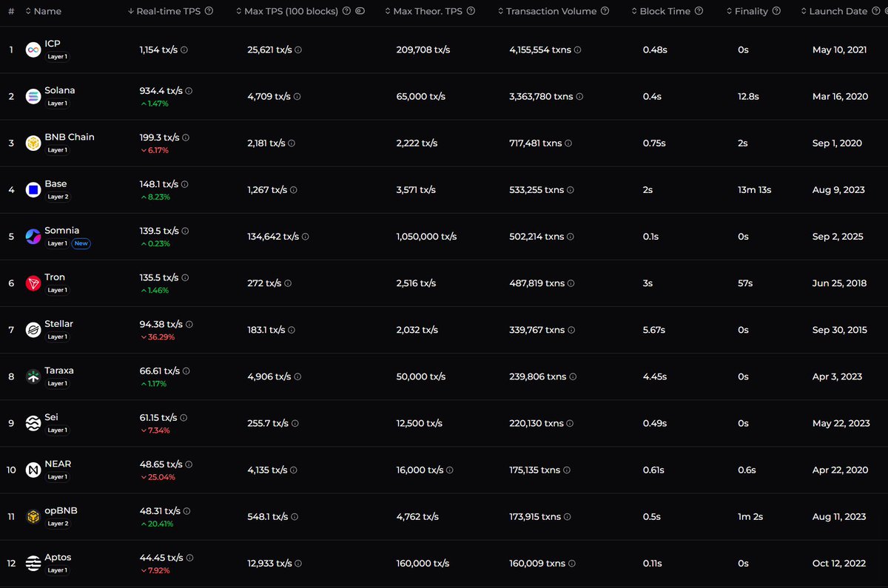Click Taraxa's 50,000 tx/s value
The width and height of the screenshot is (888, 588).
pos(420,376)
